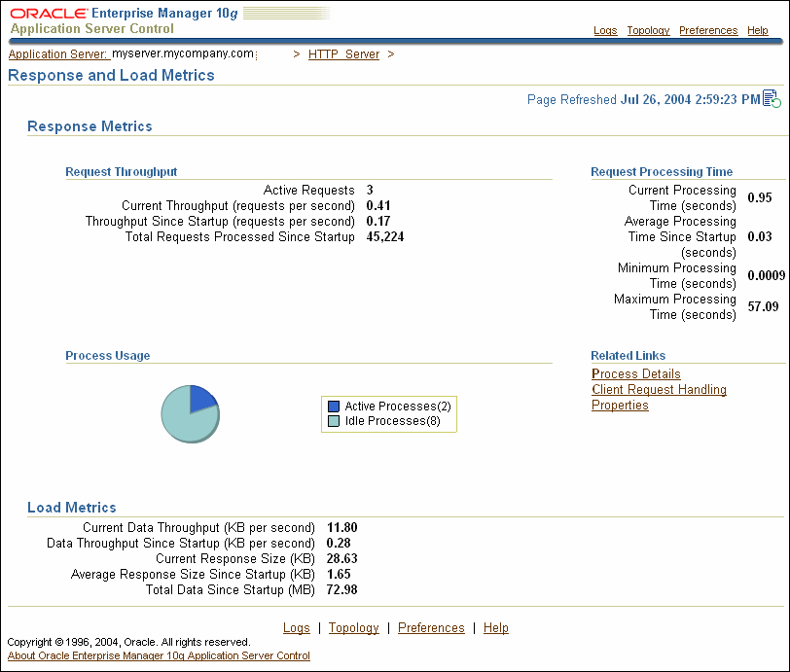Click Minimum Processing Time value 0.0009
Screen dimensions: 790x672
(767, 275)
